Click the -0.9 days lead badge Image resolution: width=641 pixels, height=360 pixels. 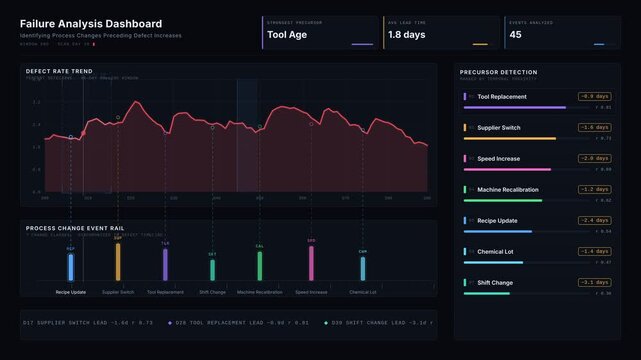coord(595,96)
